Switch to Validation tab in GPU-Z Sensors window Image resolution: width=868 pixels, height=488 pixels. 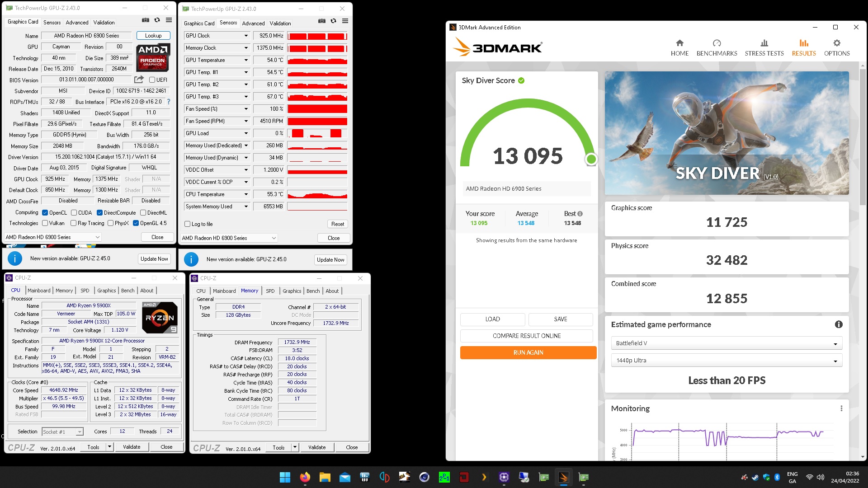point(280,23)
